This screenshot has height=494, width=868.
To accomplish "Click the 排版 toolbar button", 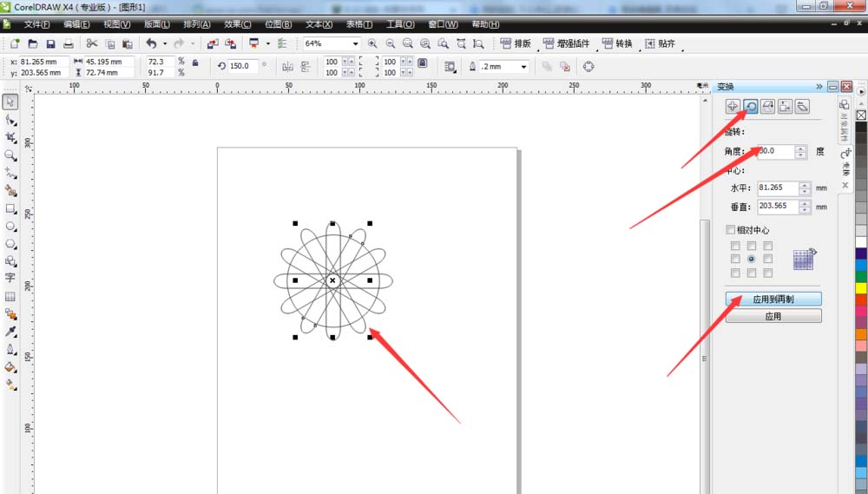I will coord(516,43).
